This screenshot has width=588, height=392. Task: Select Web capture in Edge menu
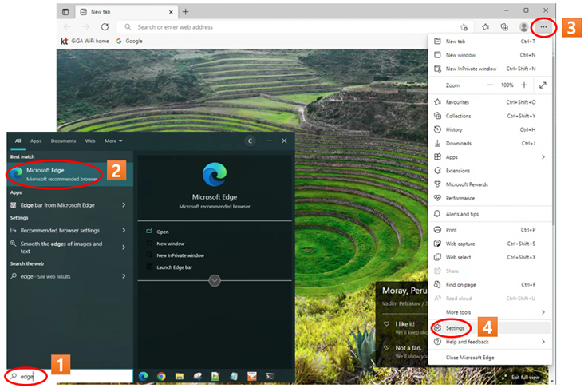click(x=489, y=244)
